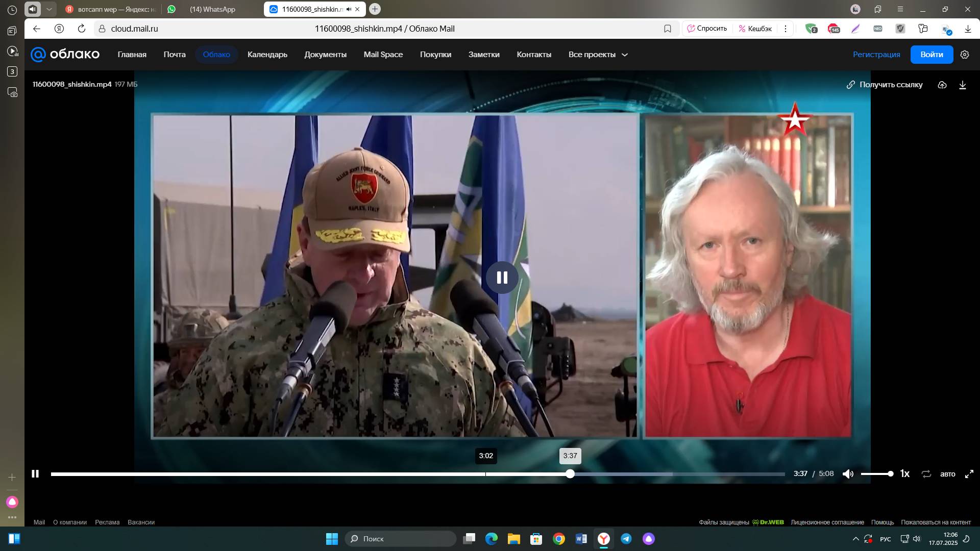Open Telegram from the Windows taskbar

coord(626,539)
